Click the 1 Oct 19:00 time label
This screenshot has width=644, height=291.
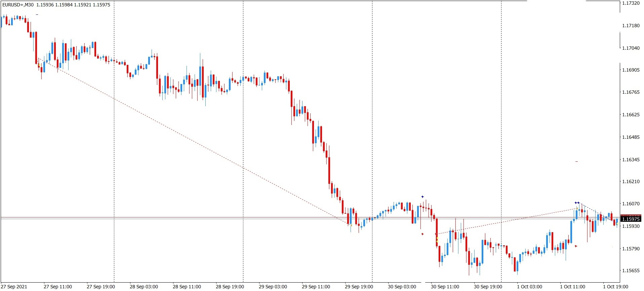pos(615,287)
